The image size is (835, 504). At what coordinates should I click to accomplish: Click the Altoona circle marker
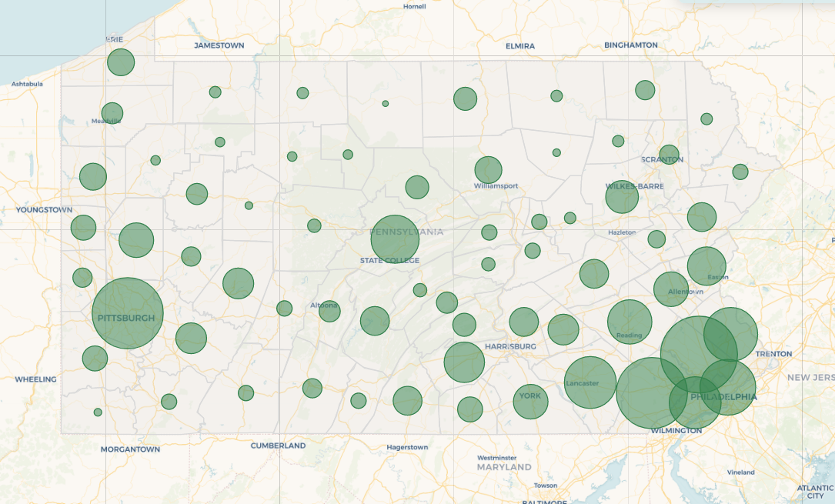coord(329,311)
